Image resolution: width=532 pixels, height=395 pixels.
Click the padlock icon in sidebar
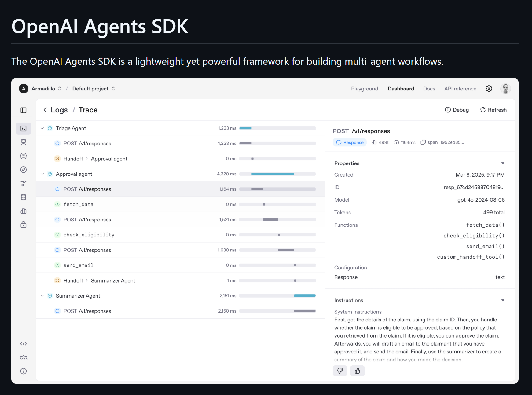click(24, 225)
